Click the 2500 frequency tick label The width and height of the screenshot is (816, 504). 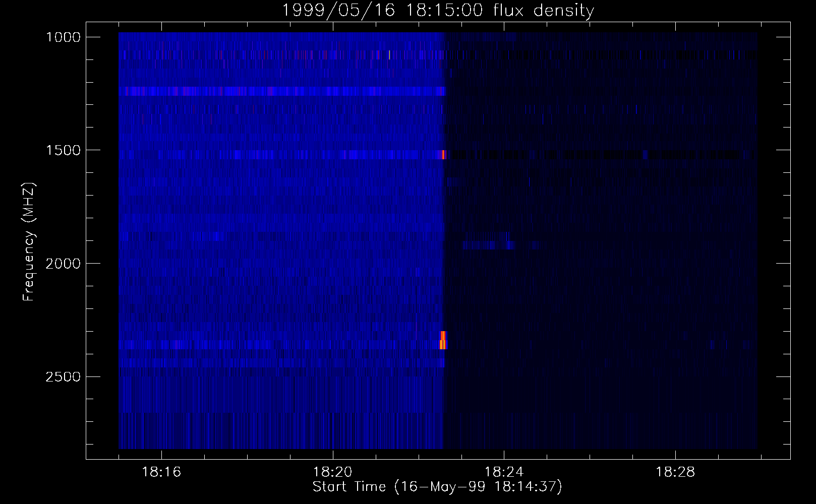[x=63, y=376]
